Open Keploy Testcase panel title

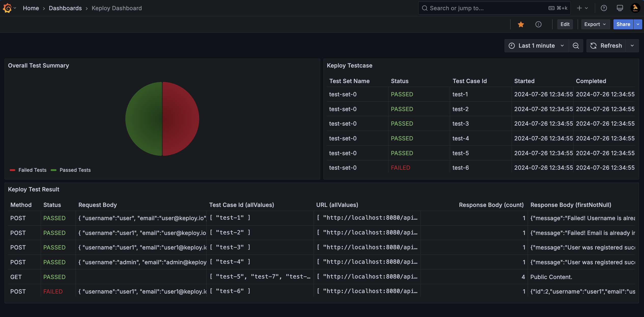(x=349, y=65)
